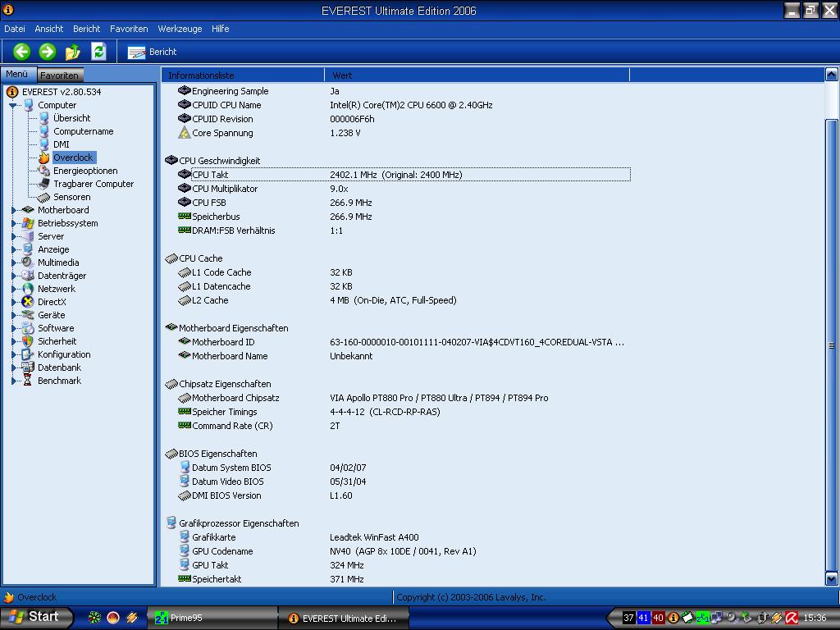Open the Favoriten menu in the menu bar
This screenshot has height=630, width=840.
click(x=129, y=29)
